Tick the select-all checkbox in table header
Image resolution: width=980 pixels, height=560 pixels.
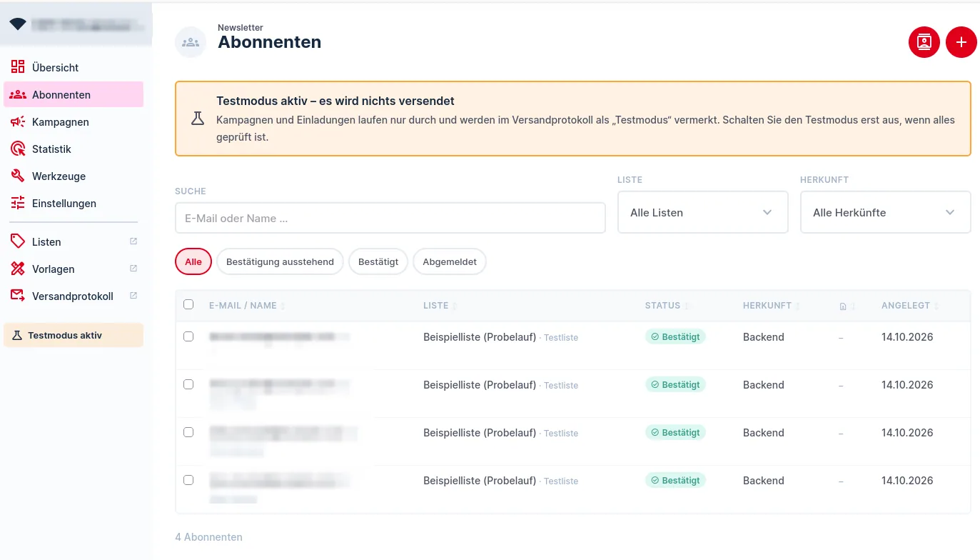click(x=188, y=304)
